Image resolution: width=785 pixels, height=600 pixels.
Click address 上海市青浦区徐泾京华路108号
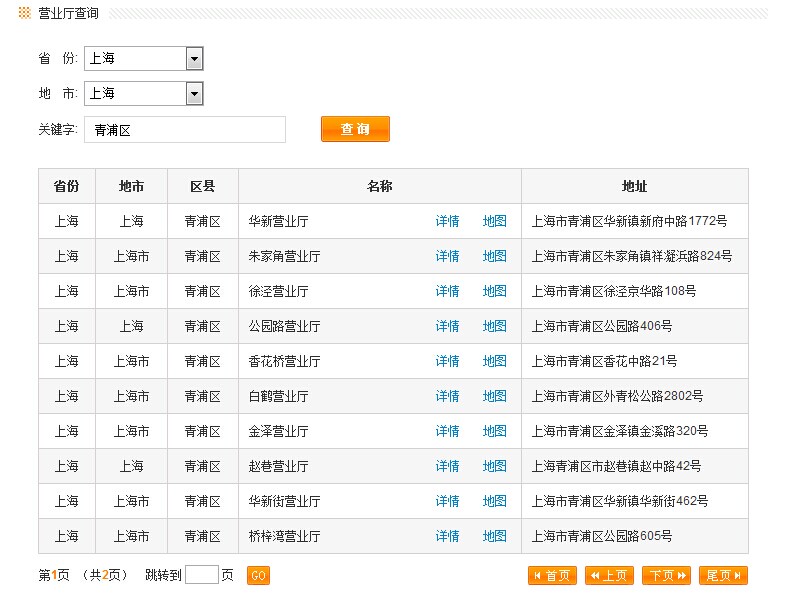(x=614, y=291)
